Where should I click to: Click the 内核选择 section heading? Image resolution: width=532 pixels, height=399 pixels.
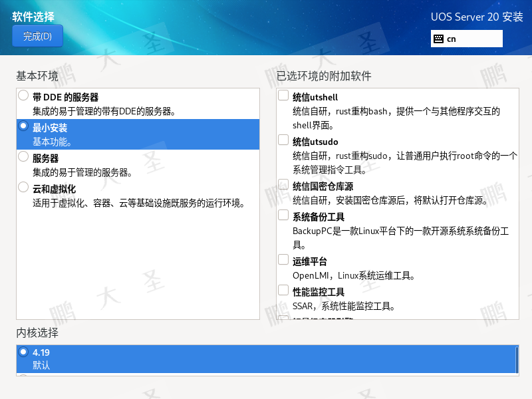click(37, 332)
